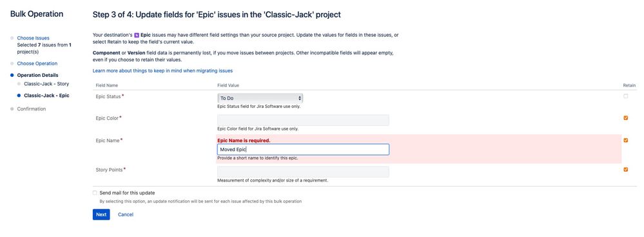Image resolution: width=644 pixels, height=237 pixels.
Task: Go to Choose Issues step
Action: tap(34, 38)
